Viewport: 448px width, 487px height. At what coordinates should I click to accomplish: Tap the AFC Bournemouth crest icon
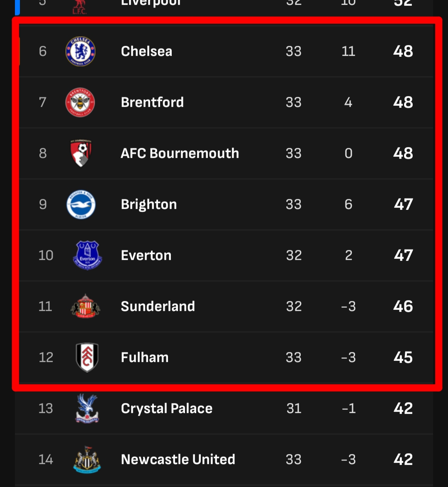click(81, 153)
